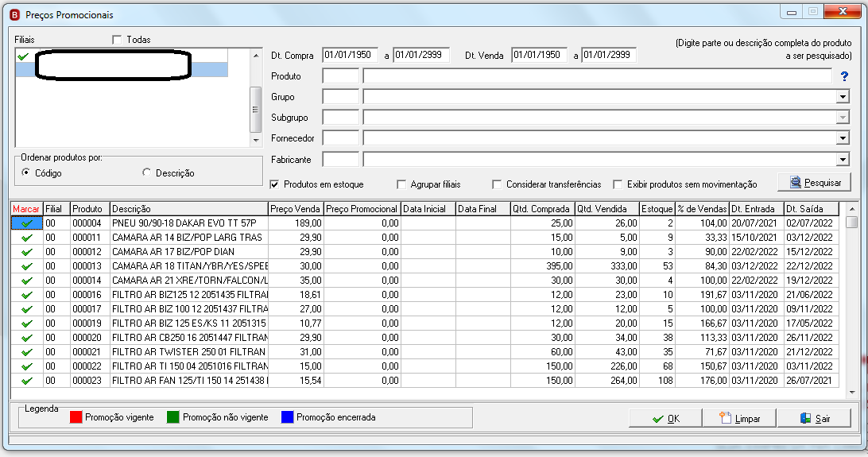Screen dimensions: 868x457
Task: Click the red Promoção vigente swatch
Action: (x=76, y=417)
